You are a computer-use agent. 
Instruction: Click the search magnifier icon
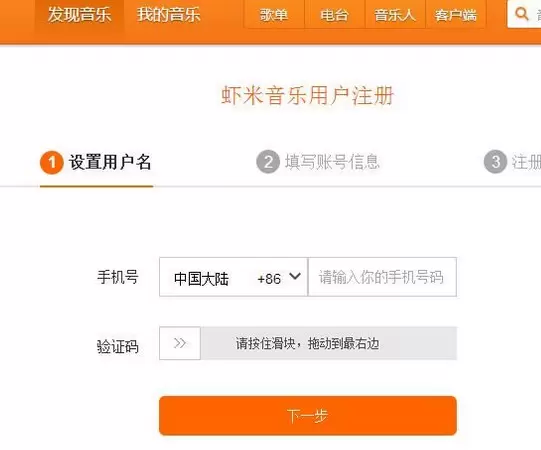pyautogui.click(x=521, y=14)
